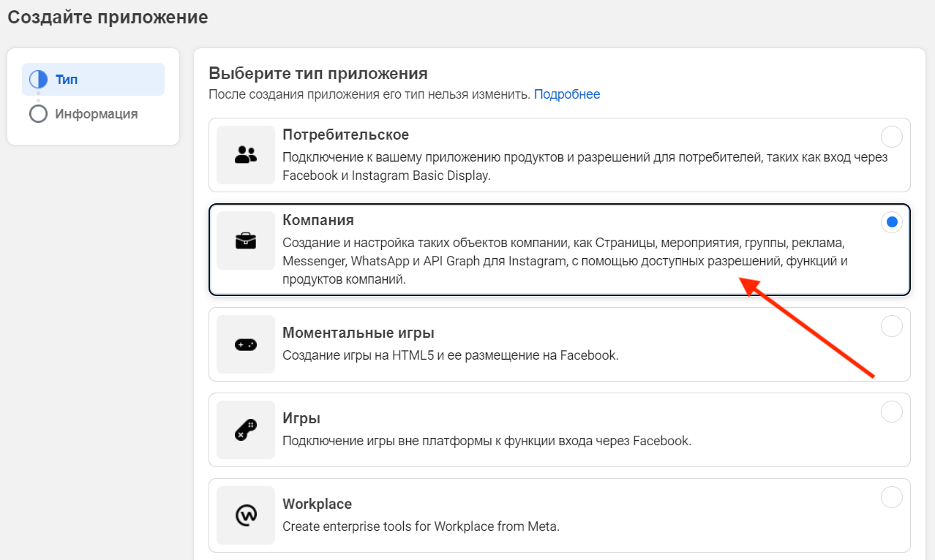
Task: Select the Моментальные игры radio button
Action: point(891,326)
